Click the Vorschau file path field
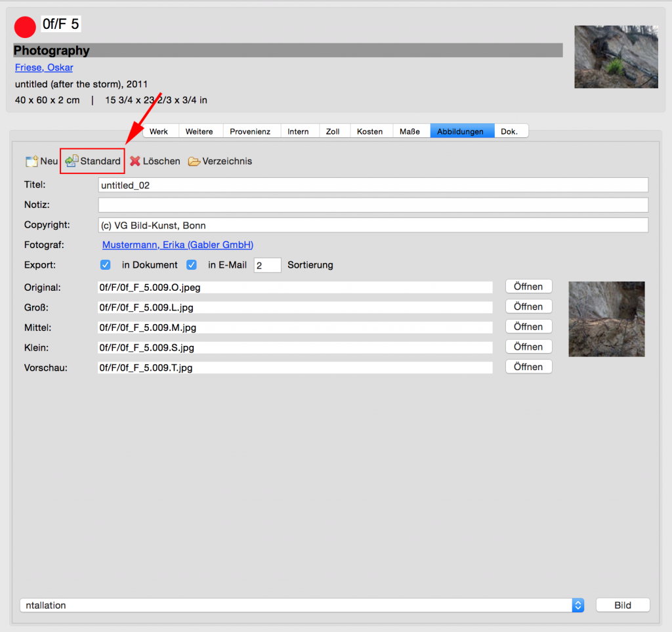The width and height of the screenshot is (672, 632). pos(295,368)
